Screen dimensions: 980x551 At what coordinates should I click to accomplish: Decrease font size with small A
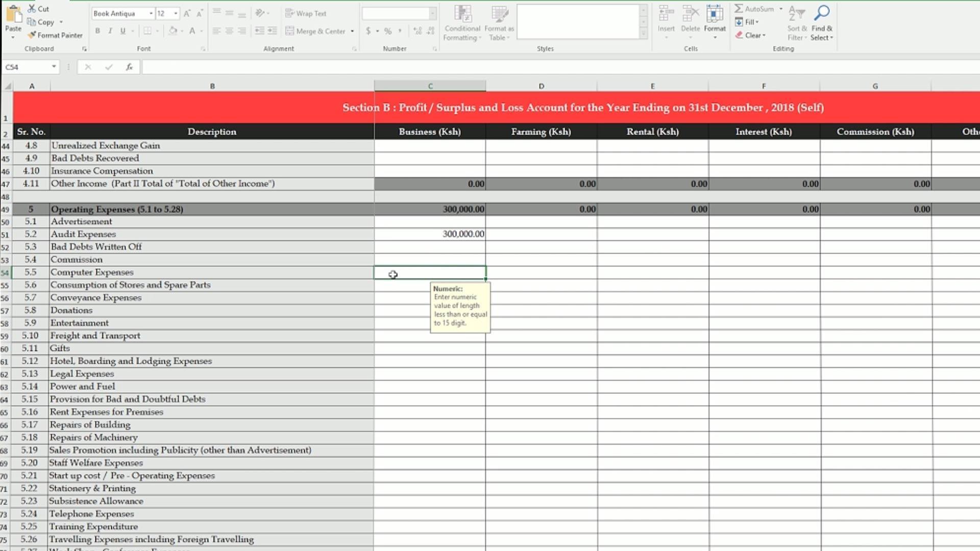point(199,14)
